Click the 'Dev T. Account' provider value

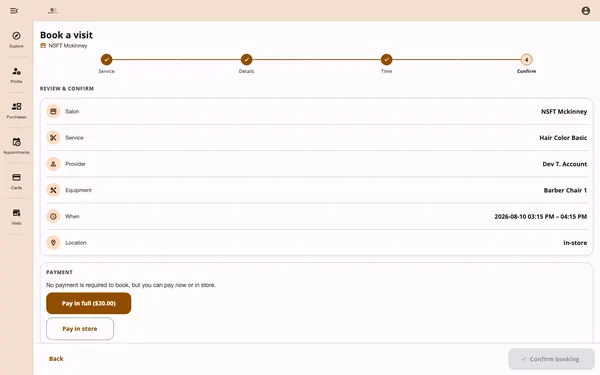pos(564,164)
